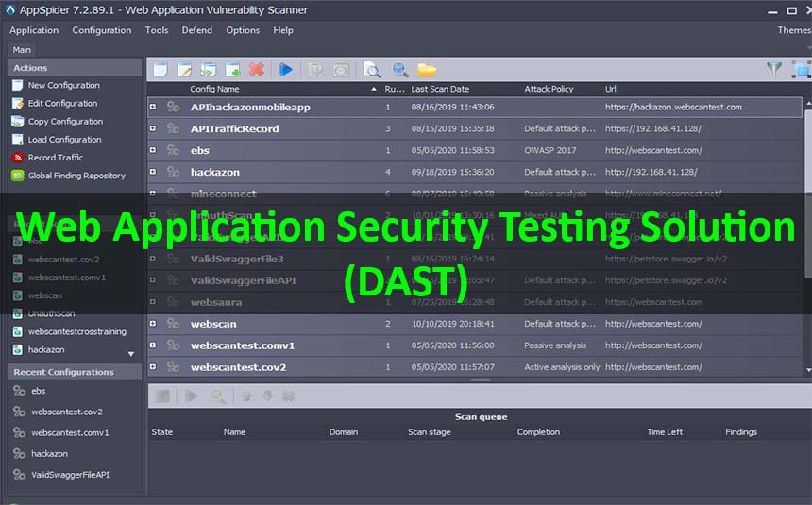The image size is (812, 505).
Task: Select the Main tab
Action: [x=22, y=50]
